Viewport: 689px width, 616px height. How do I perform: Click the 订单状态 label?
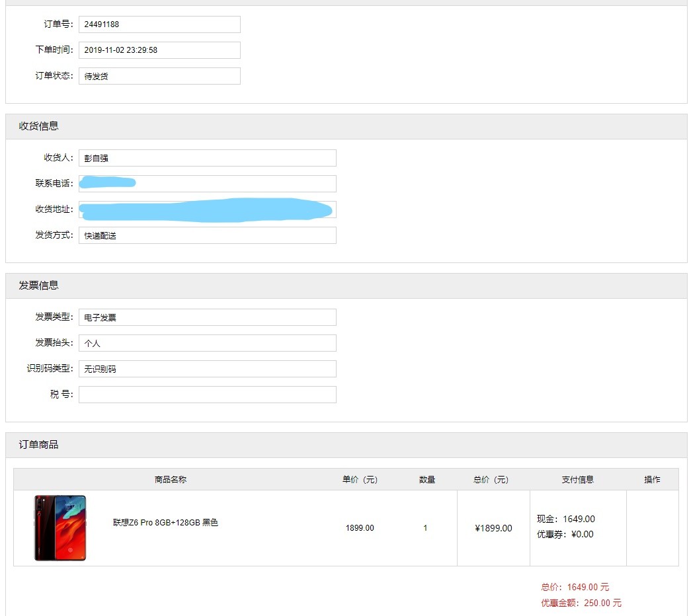(x=54, y=75)
